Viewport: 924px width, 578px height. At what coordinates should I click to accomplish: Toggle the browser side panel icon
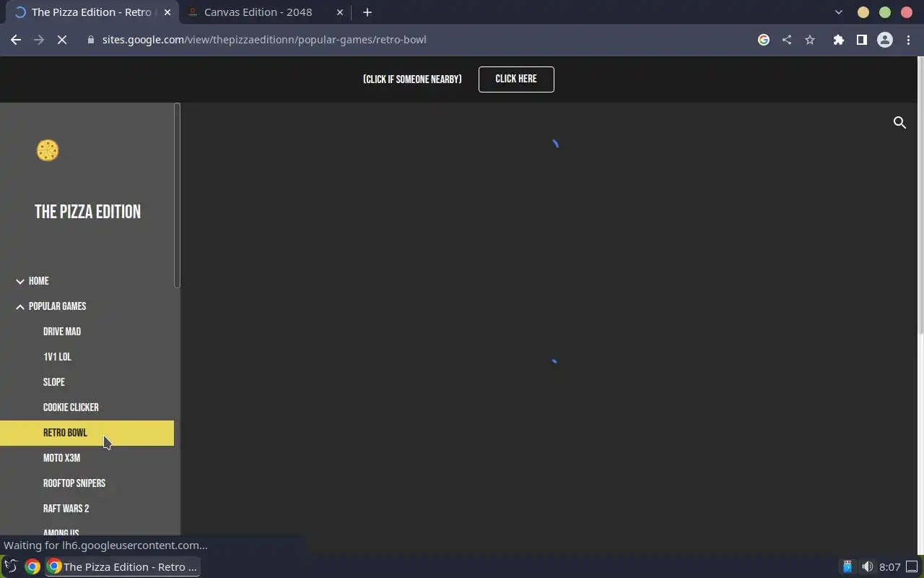pyautogui.click(x=861, y=40)
